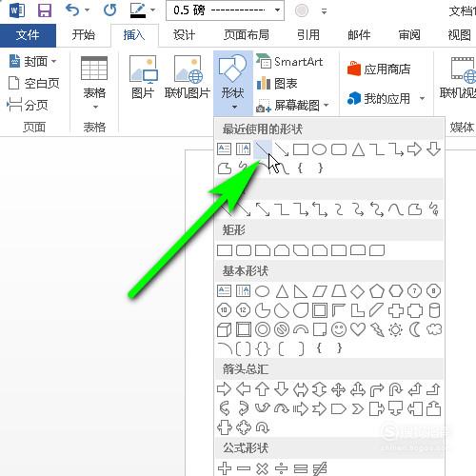Select vertical text box in recent shapes
The width and height of the screenshot is (476, 476).
(x=243, y=149)
